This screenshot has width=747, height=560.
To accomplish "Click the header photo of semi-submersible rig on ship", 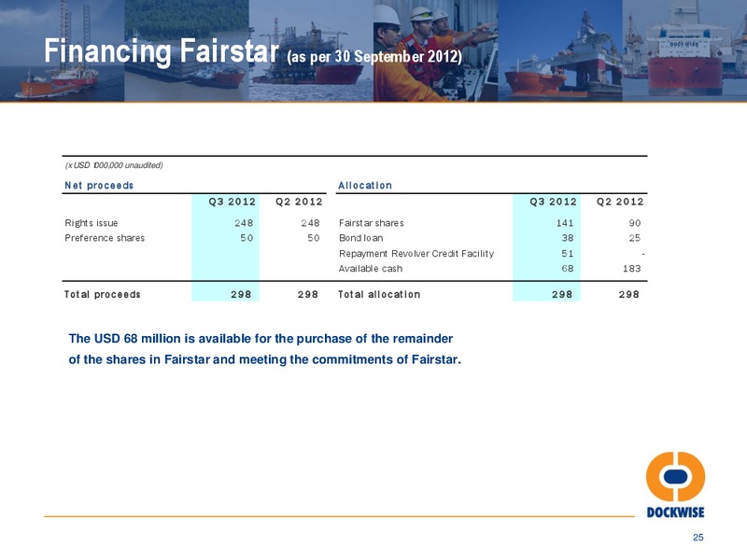I will click(559, 50).
